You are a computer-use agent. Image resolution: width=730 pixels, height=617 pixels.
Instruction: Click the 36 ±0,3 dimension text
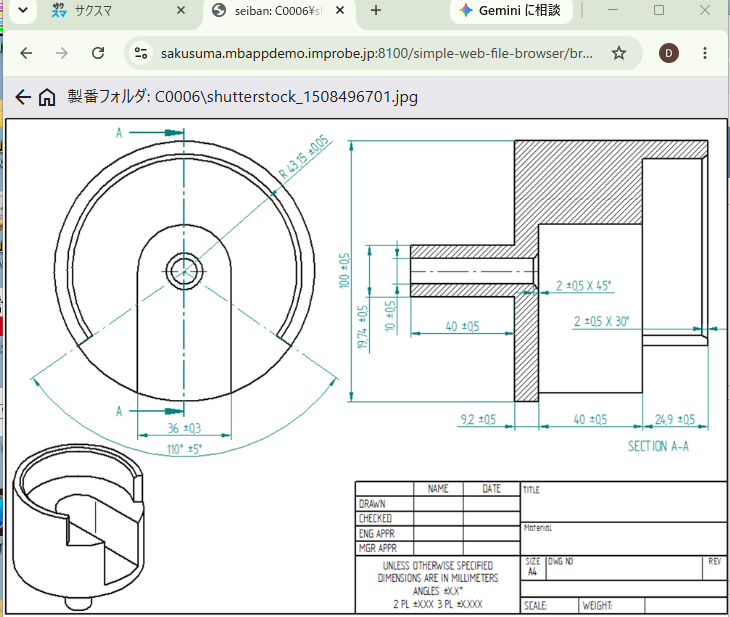[184, 428]
